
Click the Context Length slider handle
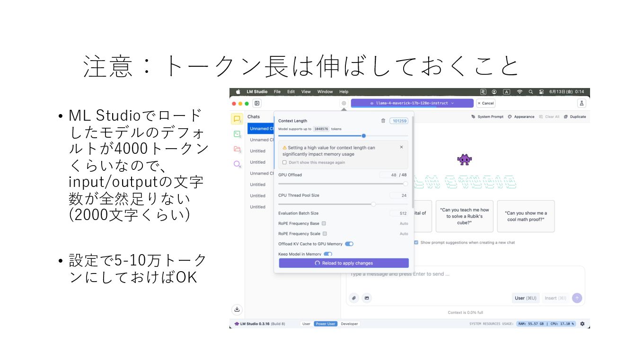point(363,136)
